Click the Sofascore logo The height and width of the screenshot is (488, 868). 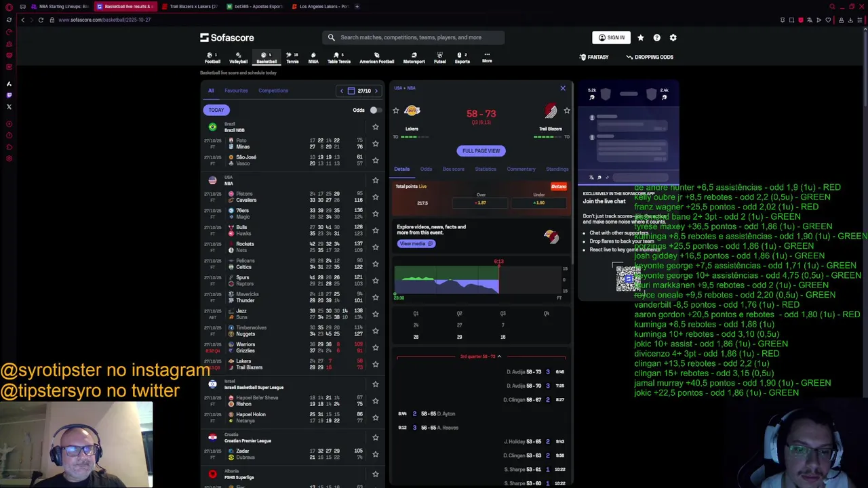coord(227,37)
